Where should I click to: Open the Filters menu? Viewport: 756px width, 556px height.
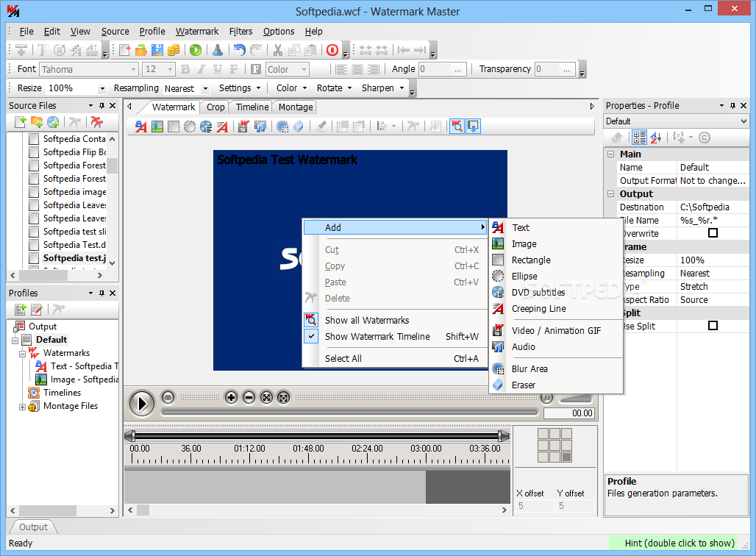point(240,32)
